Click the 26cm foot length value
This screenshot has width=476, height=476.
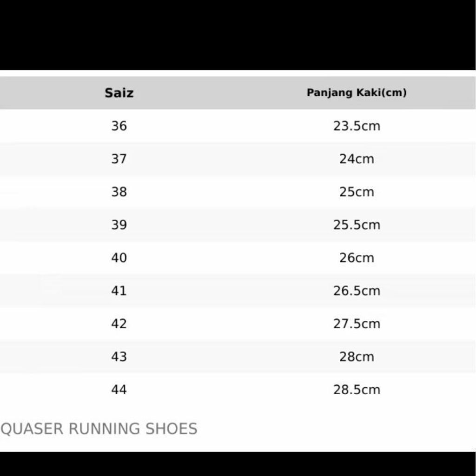click(357, 258)
